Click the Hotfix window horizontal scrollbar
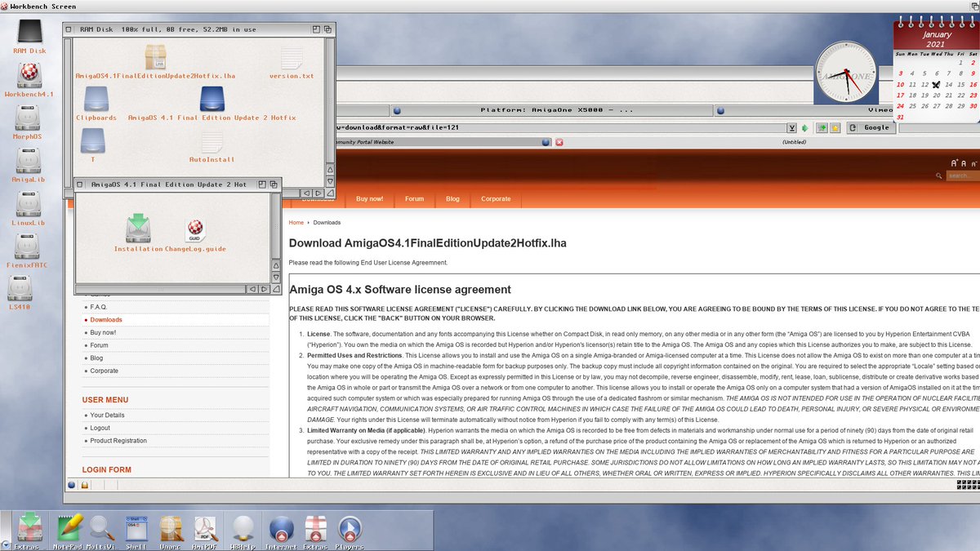980x551 pixels. tap(161, 289)
